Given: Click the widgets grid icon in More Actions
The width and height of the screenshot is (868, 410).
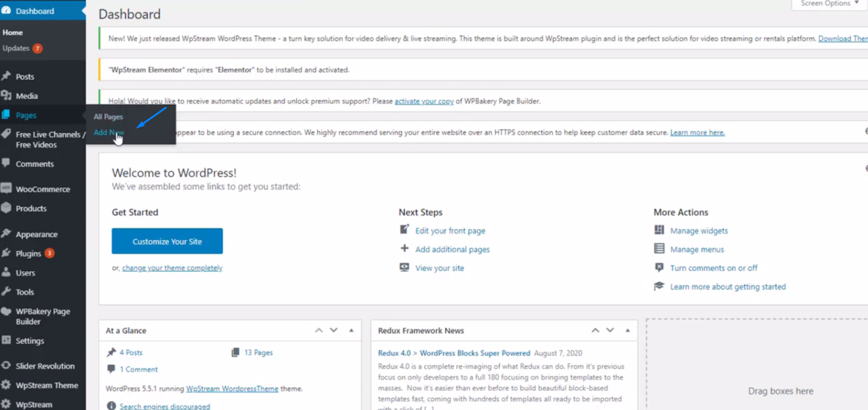Looking at the screenshot, I should [659, 230].
